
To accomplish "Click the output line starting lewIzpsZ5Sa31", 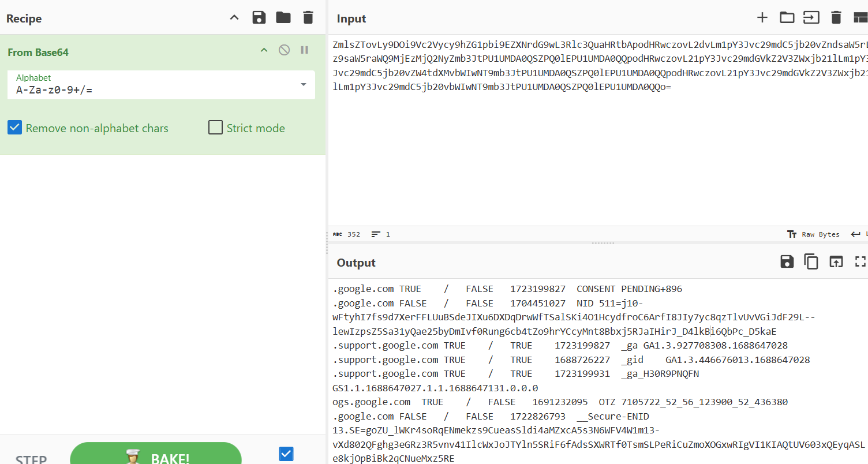I will pyautogui.click(x=555, y=332).
